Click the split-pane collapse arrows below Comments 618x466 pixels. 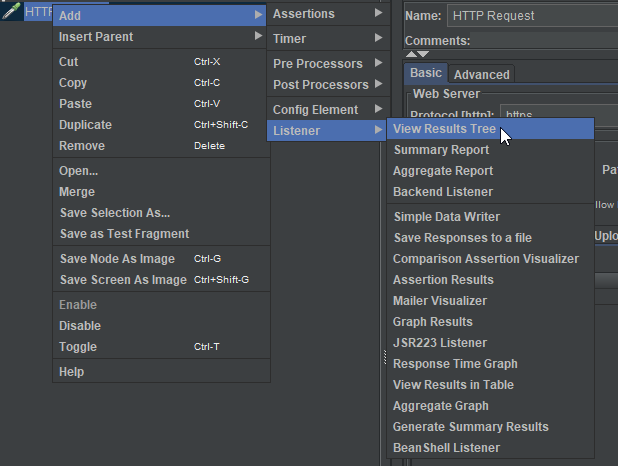(417, 54)
